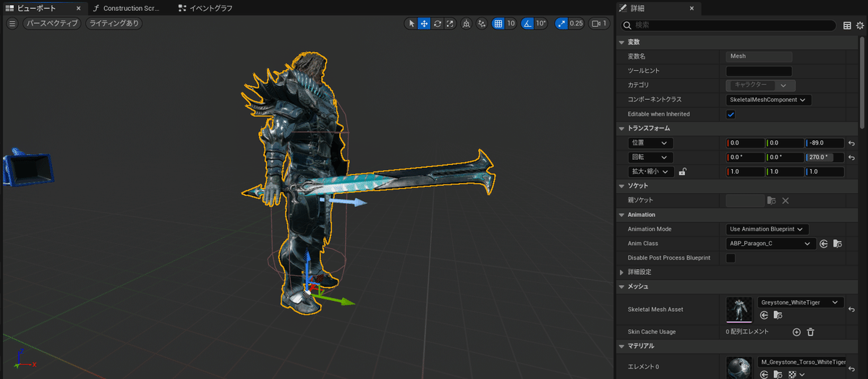The height and width of the screenshot is (379, 868).
Task: Browse to Anim Class in Content Browser
Action: [837, 244]
